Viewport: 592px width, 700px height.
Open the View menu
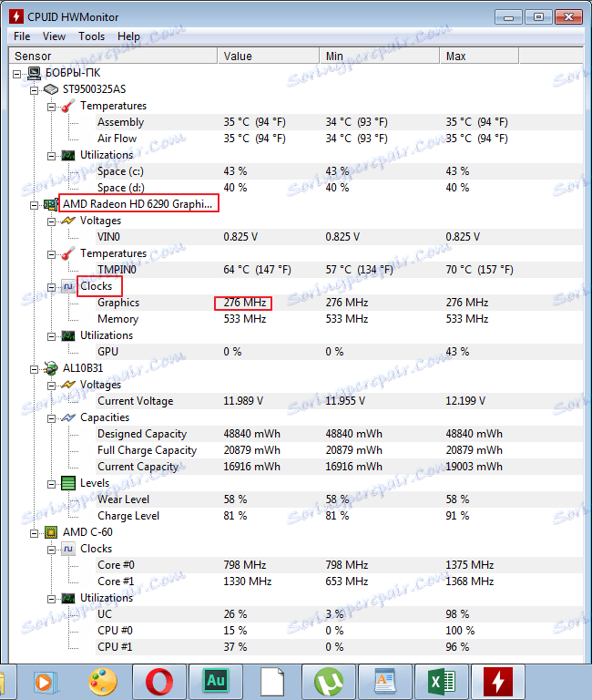click(54, 36)
